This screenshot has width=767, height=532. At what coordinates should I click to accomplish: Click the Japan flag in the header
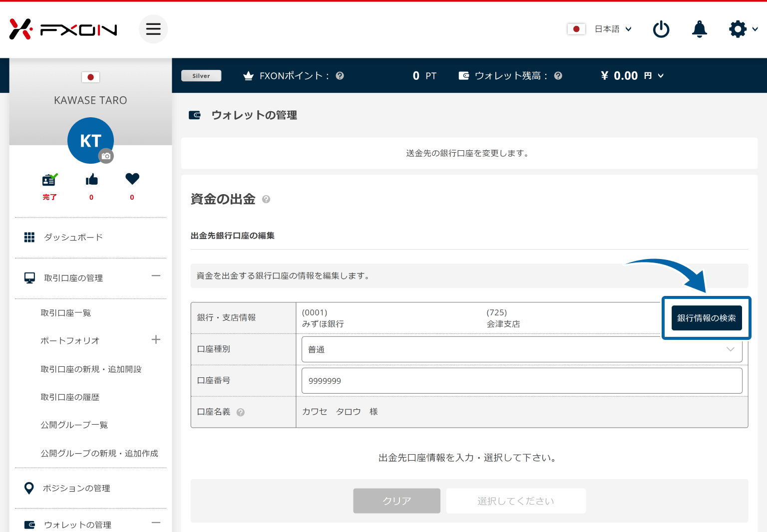[576, 29]
